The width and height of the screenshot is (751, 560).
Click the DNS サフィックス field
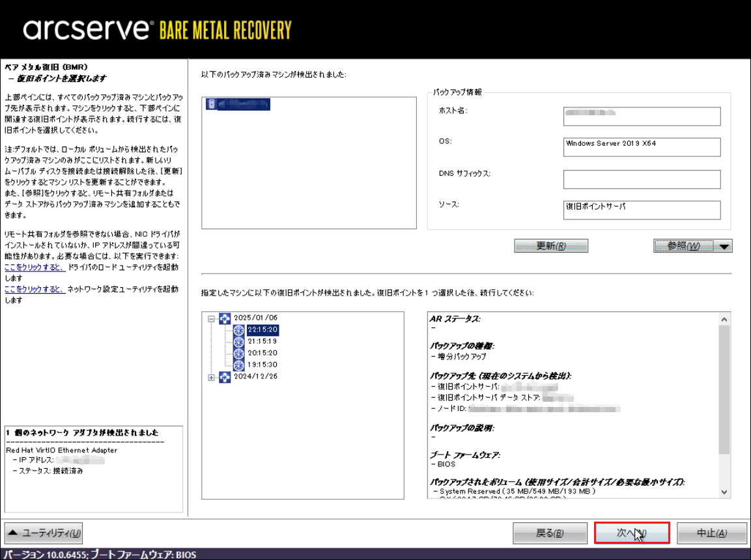642,180
